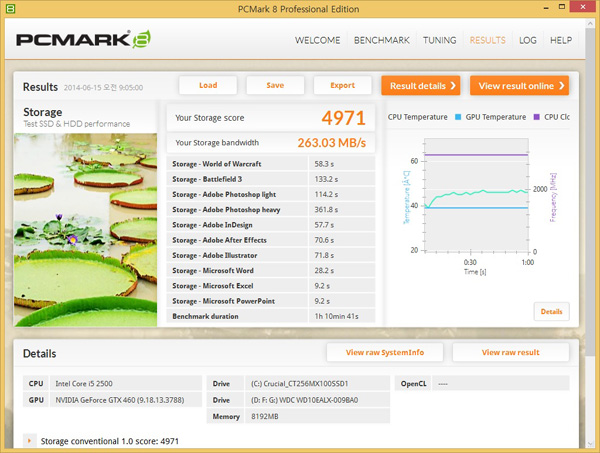Open View raw SystemInfo

[385, 352]
